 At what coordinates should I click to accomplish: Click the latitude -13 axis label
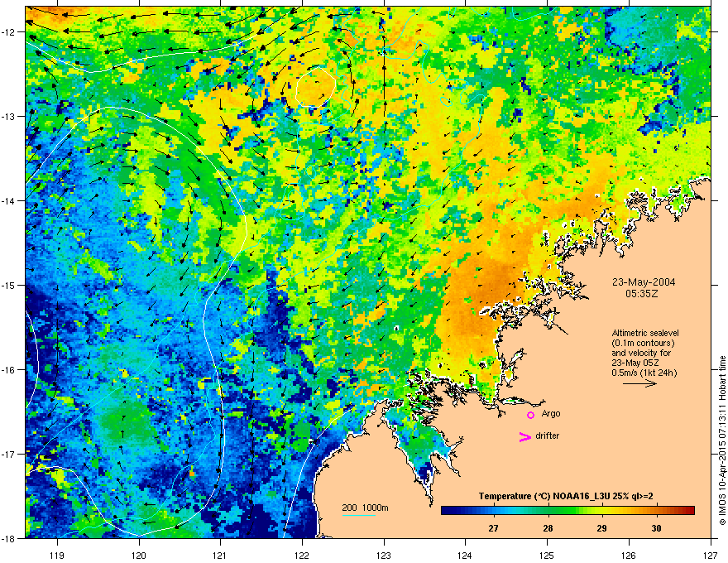click(x=9, y=116)
